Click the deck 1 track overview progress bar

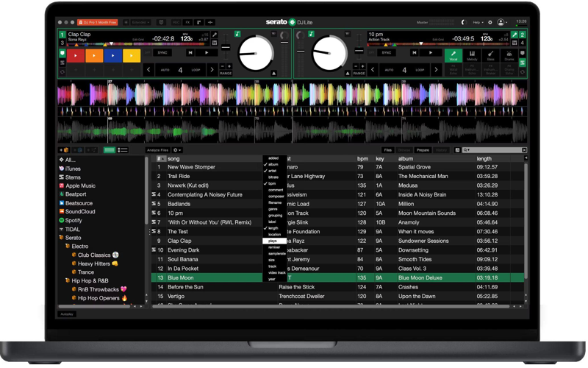point(138,45)
